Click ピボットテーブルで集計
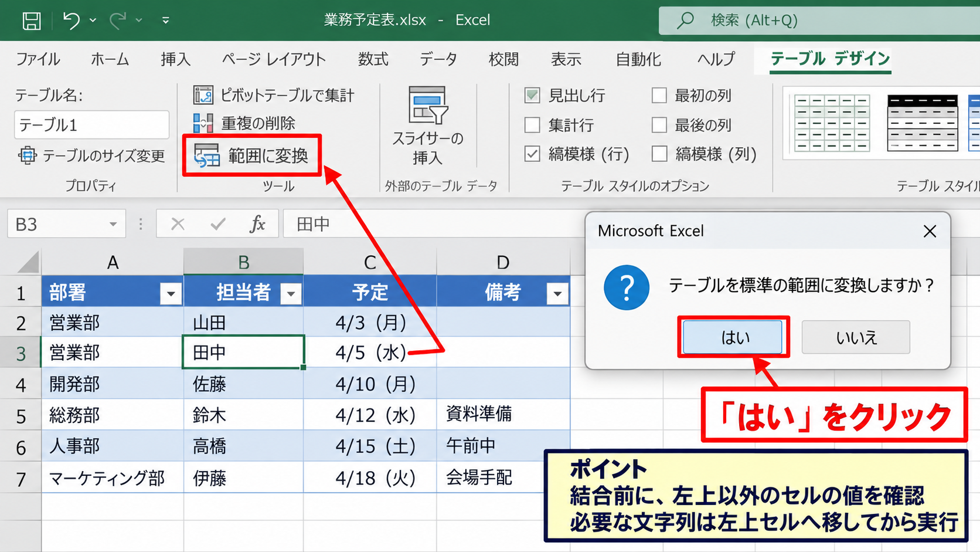Viewport: 980px width, 552px height. click(274, 95)
